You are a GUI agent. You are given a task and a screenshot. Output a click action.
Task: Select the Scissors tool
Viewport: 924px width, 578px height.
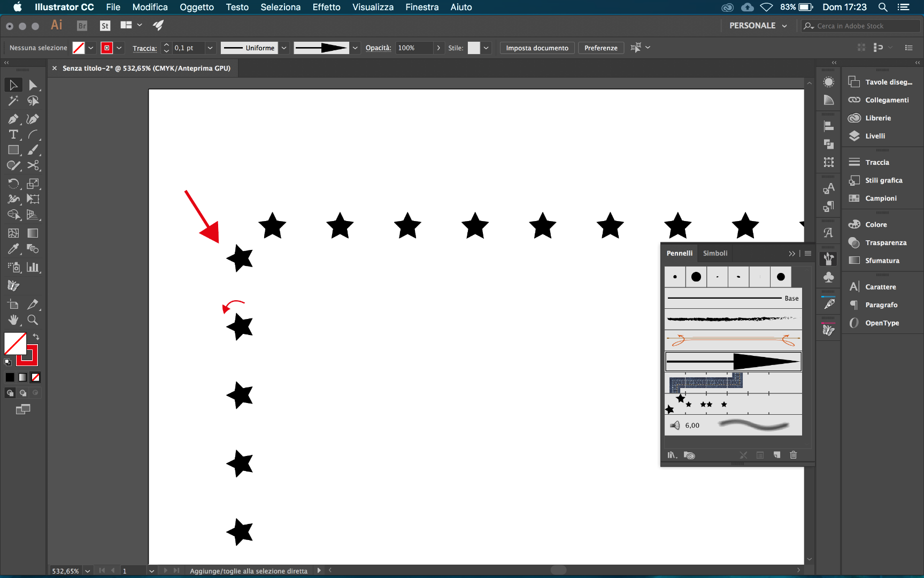[33, 165]
